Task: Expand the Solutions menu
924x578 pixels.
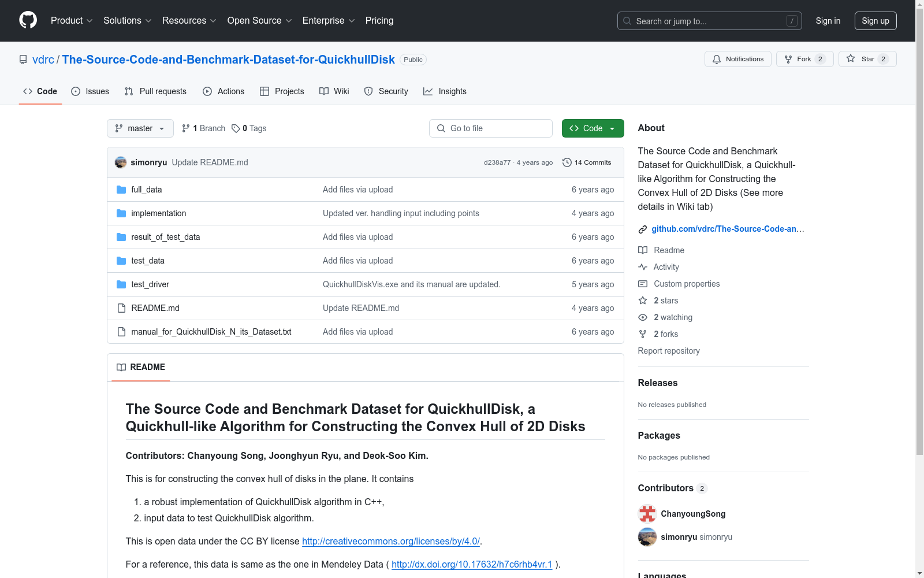Action: click(128, 21)
